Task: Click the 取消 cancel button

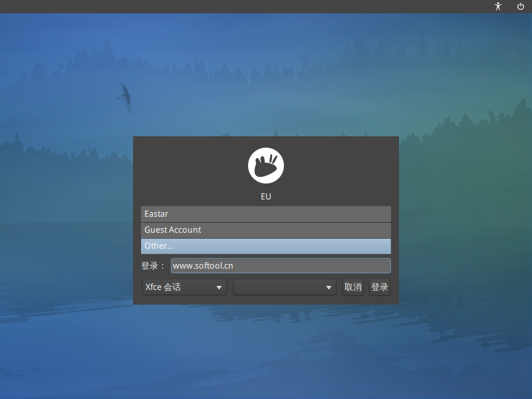Action: [x=353, y=287]
